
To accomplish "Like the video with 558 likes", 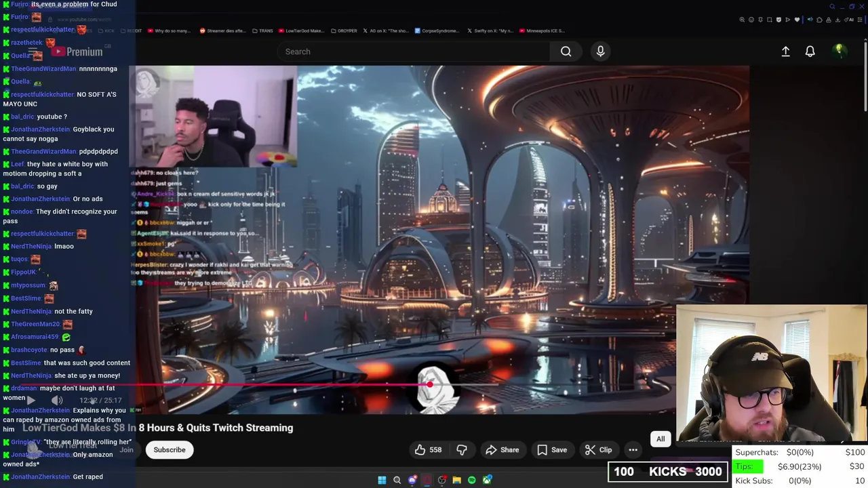I will [428, 449].
